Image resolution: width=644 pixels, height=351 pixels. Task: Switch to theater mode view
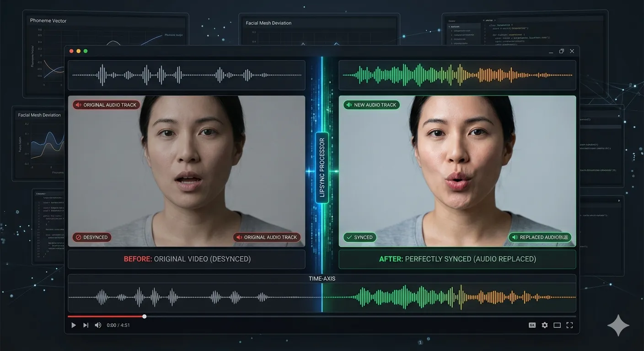pos(557,325)
